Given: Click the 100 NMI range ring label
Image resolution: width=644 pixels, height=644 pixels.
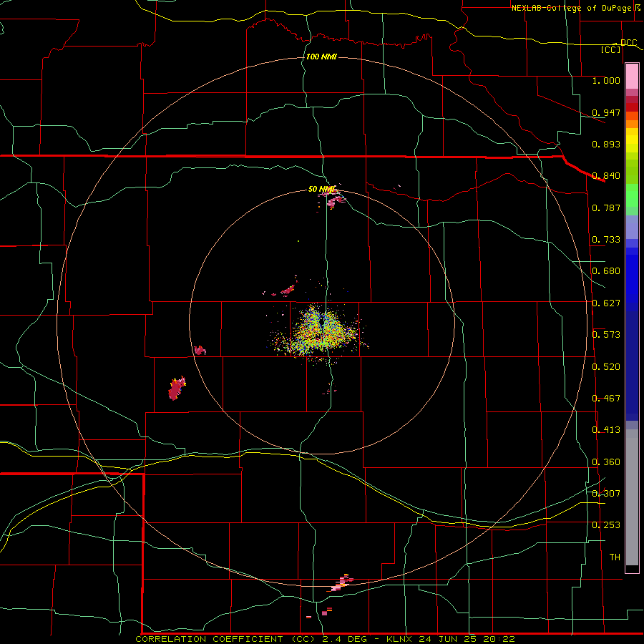Looking at the screenshot, I should pos(321,57).
